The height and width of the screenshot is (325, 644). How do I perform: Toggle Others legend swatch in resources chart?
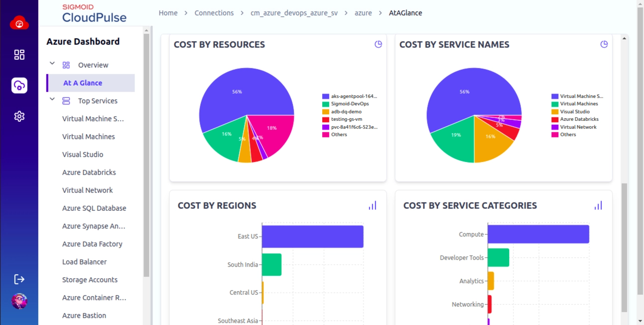pos(325,135)
